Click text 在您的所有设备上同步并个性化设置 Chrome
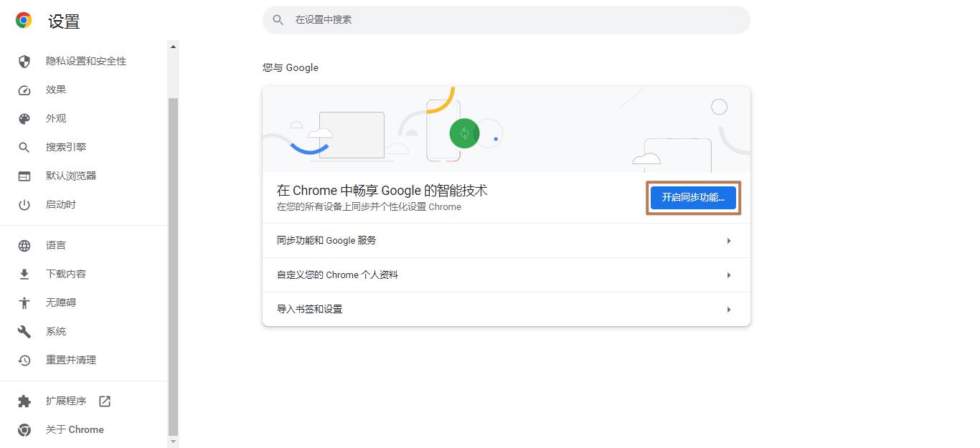Viewport: 980px width, 448px height. coord(369,207)
